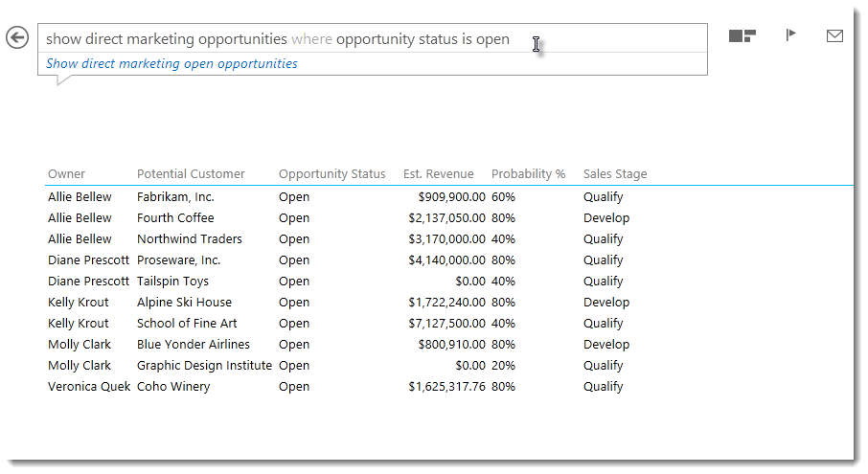Click the $7,127,500.00 revenue value
This screenshot has width=868, height=474.
pos(446,324)
